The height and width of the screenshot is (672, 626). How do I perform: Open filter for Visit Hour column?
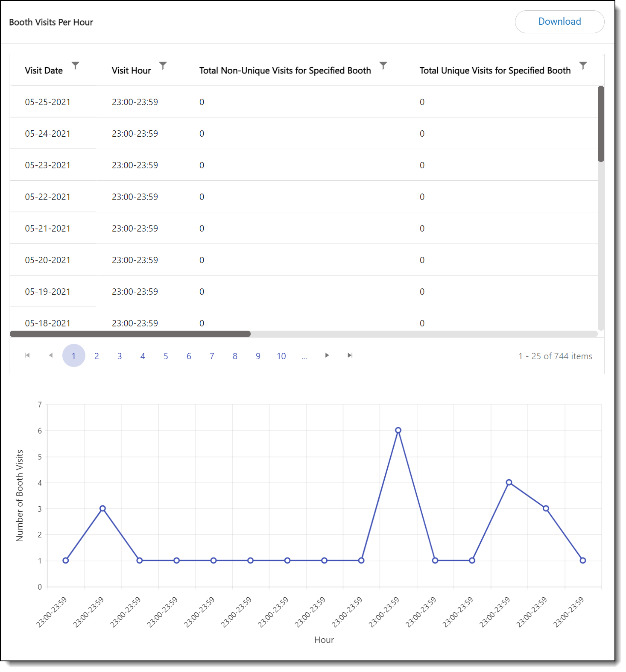tap(163, 65)
